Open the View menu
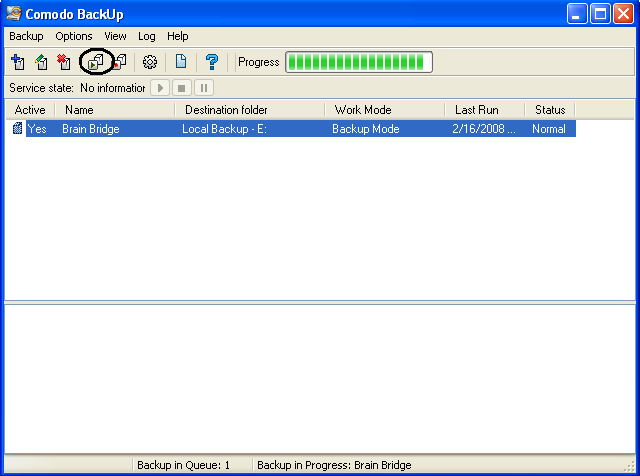 (x=115, y=36)
